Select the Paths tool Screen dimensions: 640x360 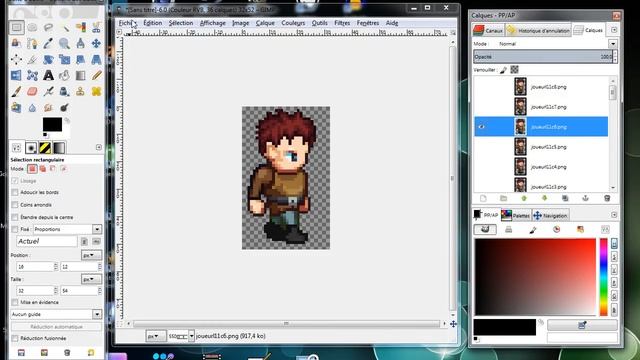point(32,43)
